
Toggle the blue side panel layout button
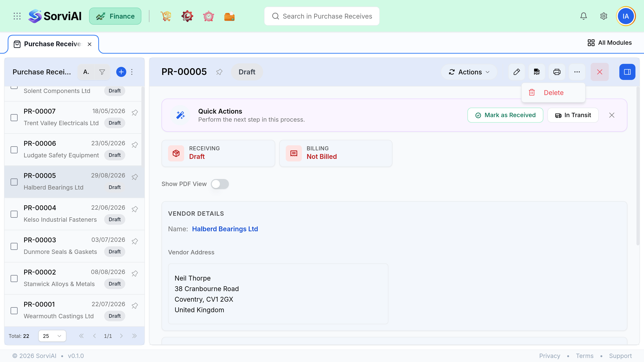click(x=627, y=72)
